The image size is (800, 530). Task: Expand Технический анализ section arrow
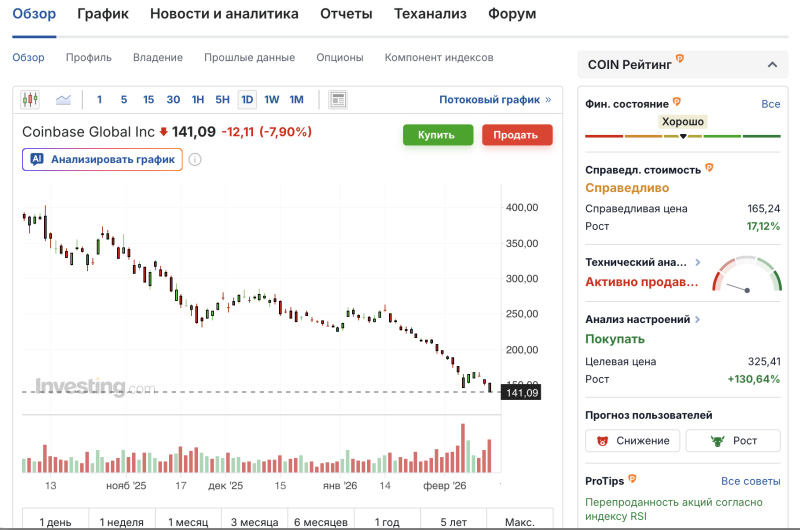pyautogui.click(x=698, y=262)
